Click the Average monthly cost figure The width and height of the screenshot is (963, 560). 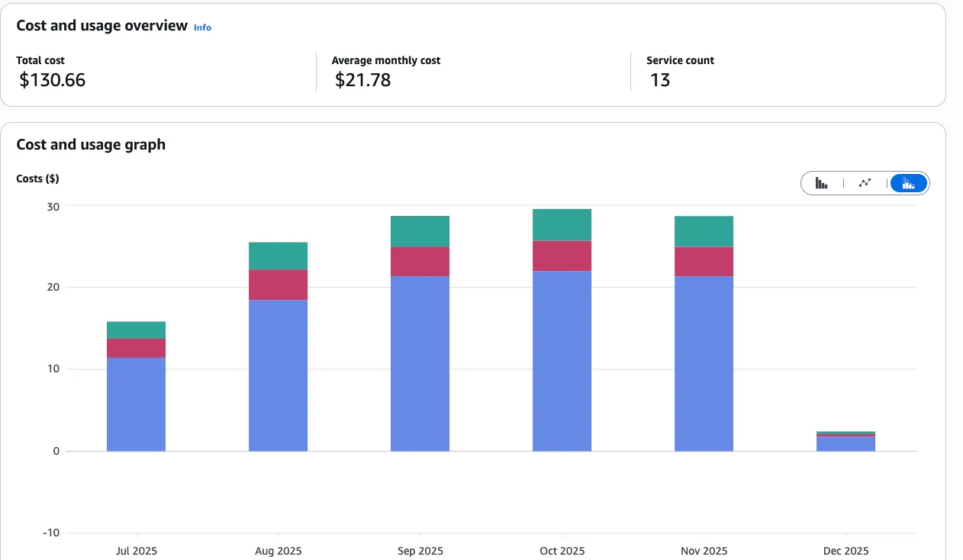361,80
